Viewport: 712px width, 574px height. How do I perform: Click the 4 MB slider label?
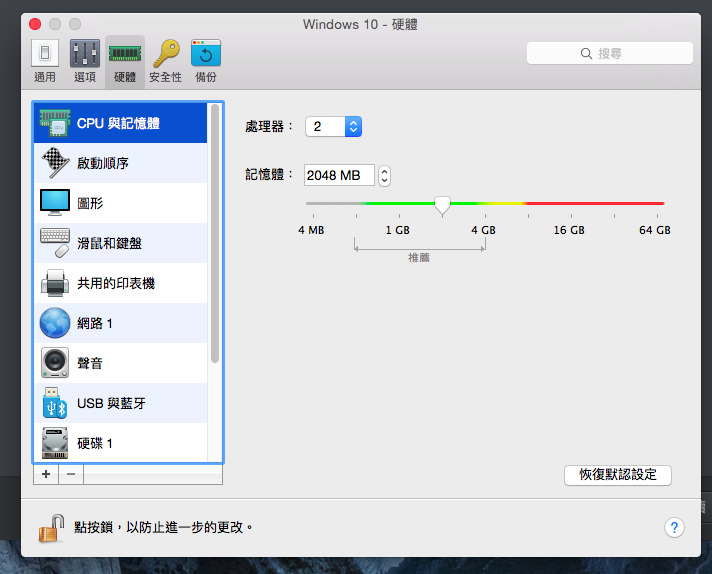pos(311,230)
